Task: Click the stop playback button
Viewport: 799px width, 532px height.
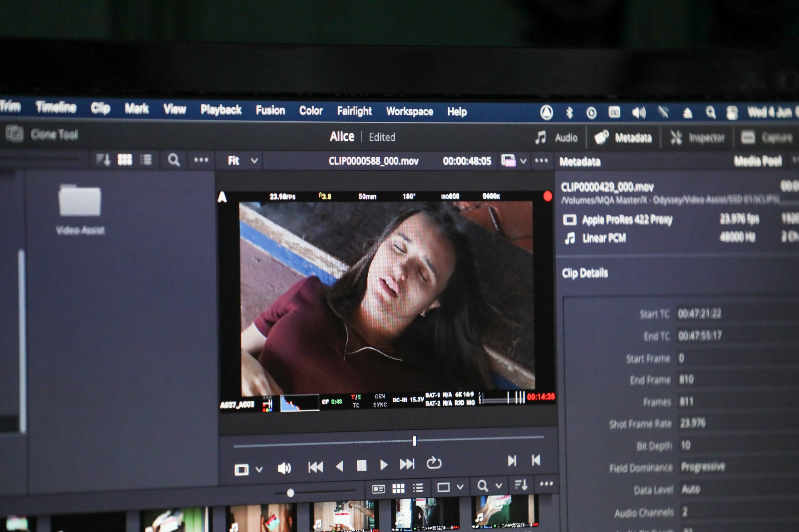Action: click(362, 466)
